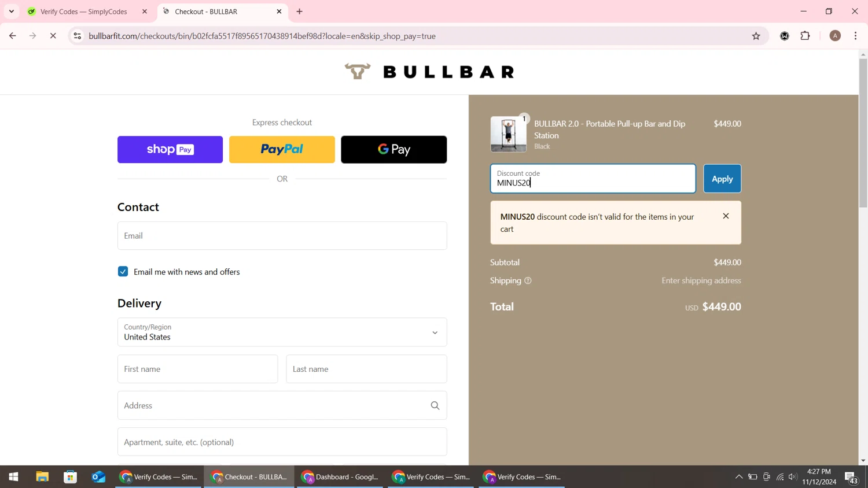The height and width of the screenshot is (488, 868).
Task: Click the Enter shipping address text
Action: pos(701,281)
